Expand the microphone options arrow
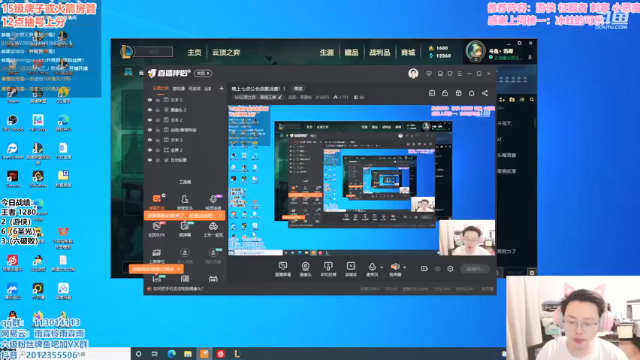Screen dimensions: 640x360 click(x=382, y=268)
